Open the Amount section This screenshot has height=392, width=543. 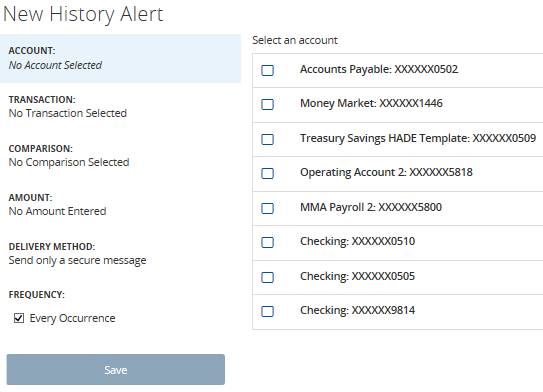tap(120, 204)
